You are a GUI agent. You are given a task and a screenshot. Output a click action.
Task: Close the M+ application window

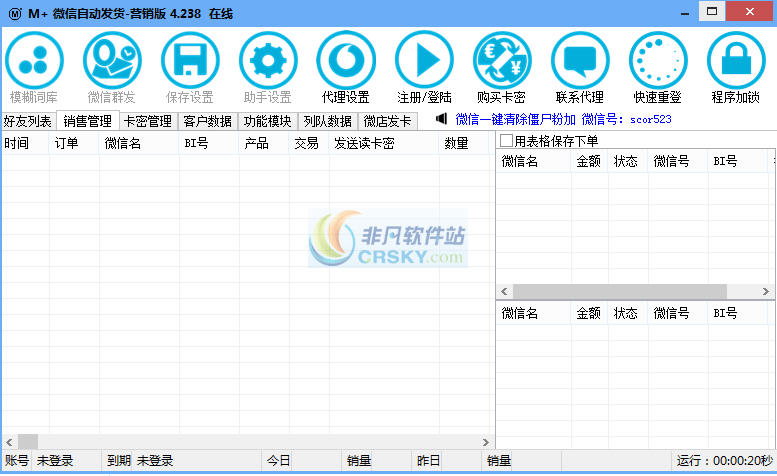(x=750, y=11)
